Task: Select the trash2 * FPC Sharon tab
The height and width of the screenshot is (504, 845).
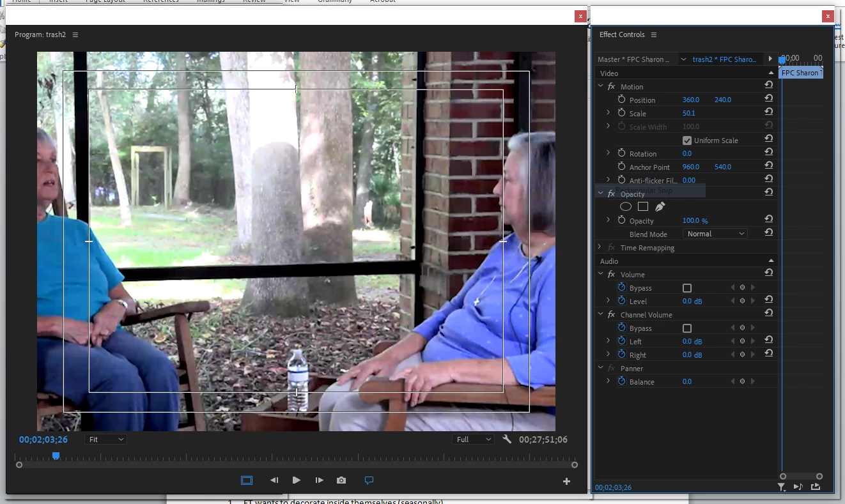Action: pos(724,59)
